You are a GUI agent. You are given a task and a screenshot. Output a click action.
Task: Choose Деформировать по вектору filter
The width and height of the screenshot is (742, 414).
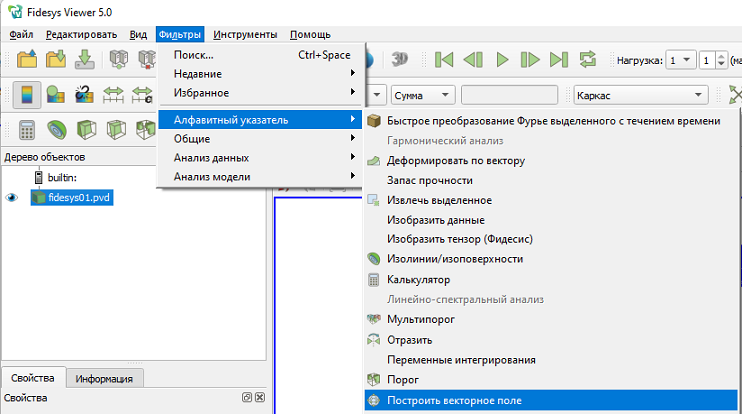[551, 160]
